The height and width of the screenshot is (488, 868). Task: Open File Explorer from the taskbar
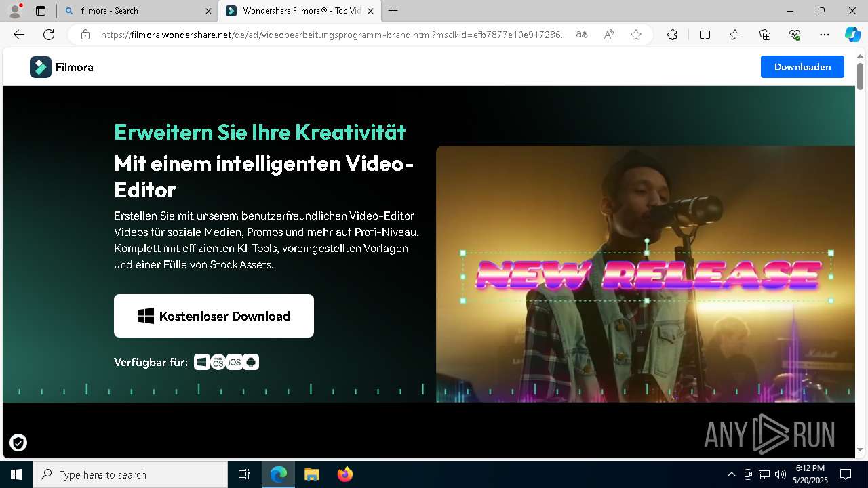(x=311, y=474)
